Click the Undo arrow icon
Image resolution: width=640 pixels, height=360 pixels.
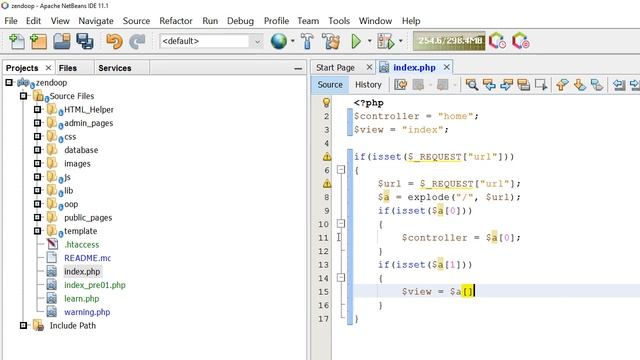114,41
